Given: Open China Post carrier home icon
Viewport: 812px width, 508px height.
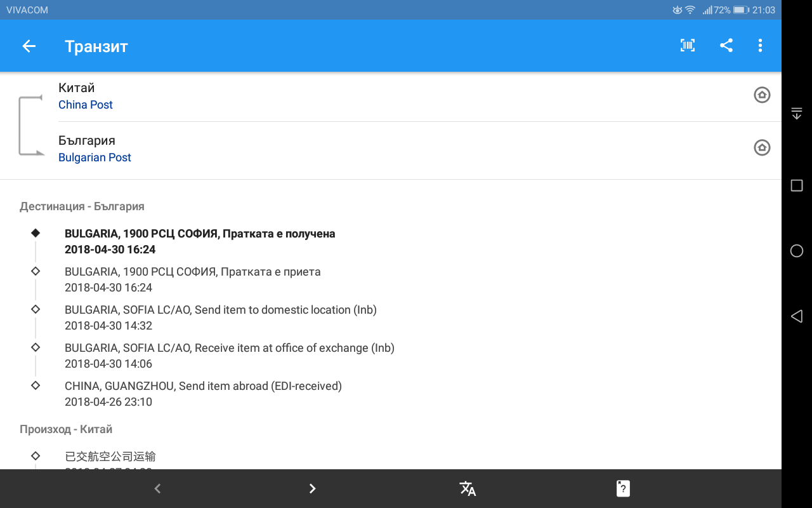Looking at the screenshot, I should click(762, 95).
